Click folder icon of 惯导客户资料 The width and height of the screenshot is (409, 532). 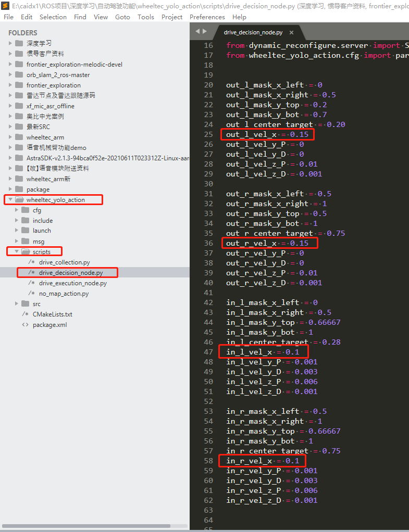coord(19,54)
